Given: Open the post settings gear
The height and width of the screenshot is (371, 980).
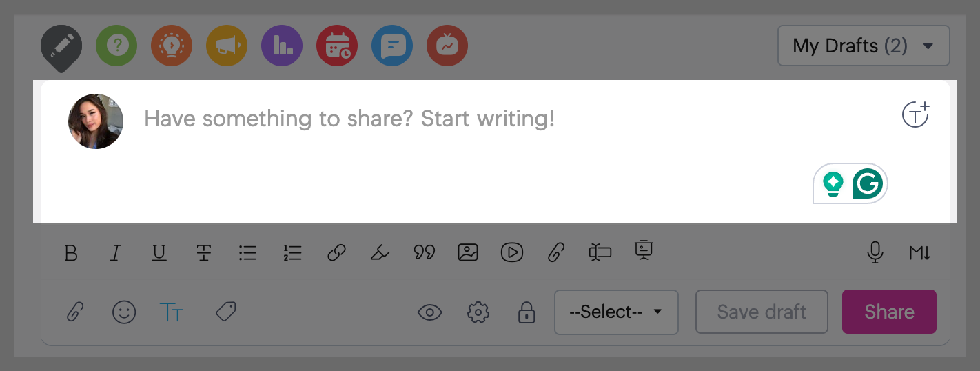Looking at the screenshot, I should 478,312.
